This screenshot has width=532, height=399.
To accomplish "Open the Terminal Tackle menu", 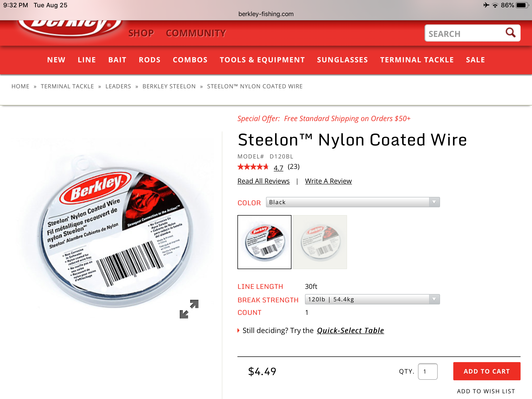I will 417,60.
